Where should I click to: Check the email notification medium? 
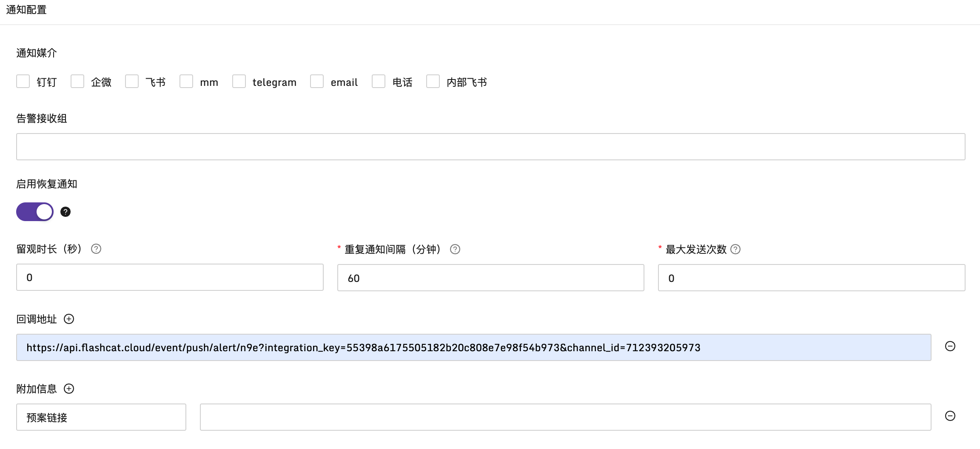[x=316, y=81]
